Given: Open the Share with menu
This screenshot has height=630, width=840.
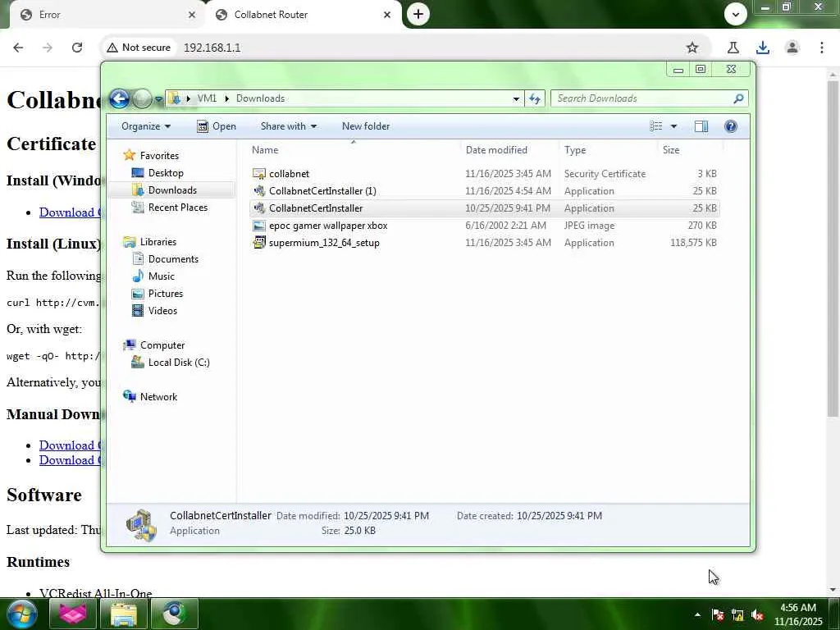Looking at the screenshot, I should tap(288, 126).
